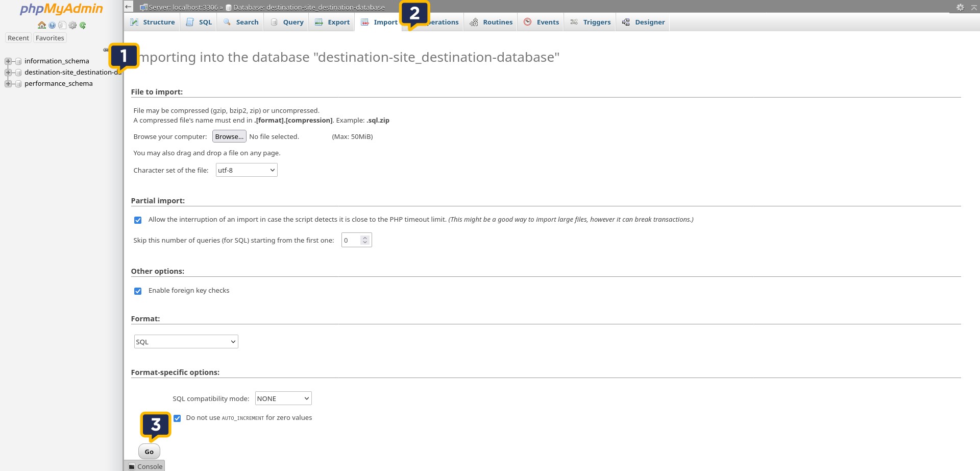Image resolution: width=980 pixels, height=471 pixels.
Task: Click the MySQL docs page icon in sidebar
Action: [x=62, y=25]
